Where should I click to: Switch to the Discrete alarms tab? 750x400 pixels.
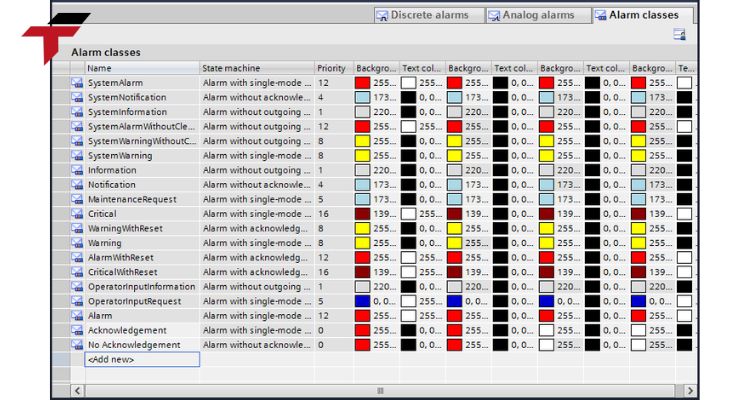click(429, 15)
